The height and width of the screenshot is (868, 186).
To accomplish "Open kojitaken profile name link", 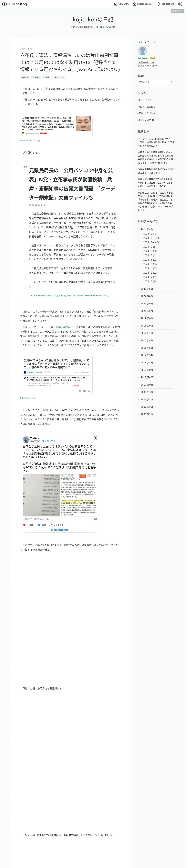I will point(143,58).
